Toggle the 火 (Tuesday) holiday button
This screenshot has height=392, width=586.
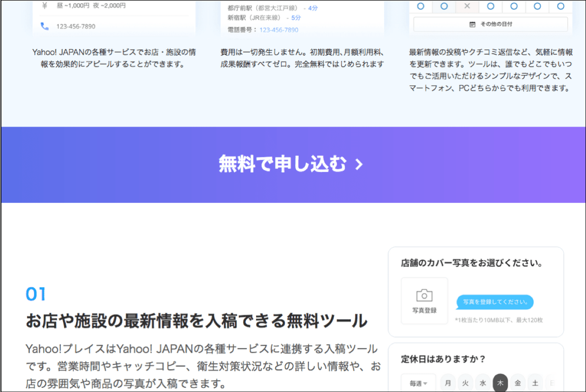click(x=465, y=383)
